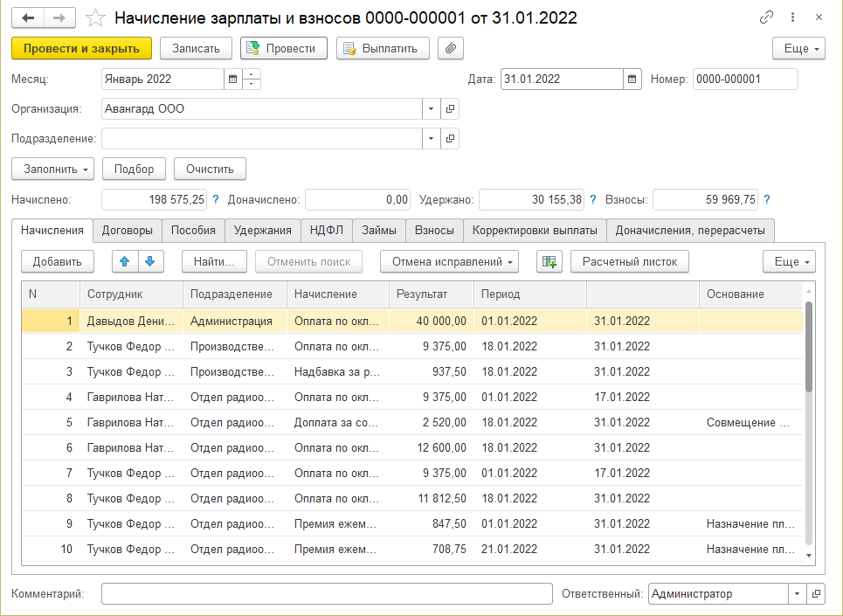Click the table's vertical scrollbar
843x616 pixels.
click(808, 350)
